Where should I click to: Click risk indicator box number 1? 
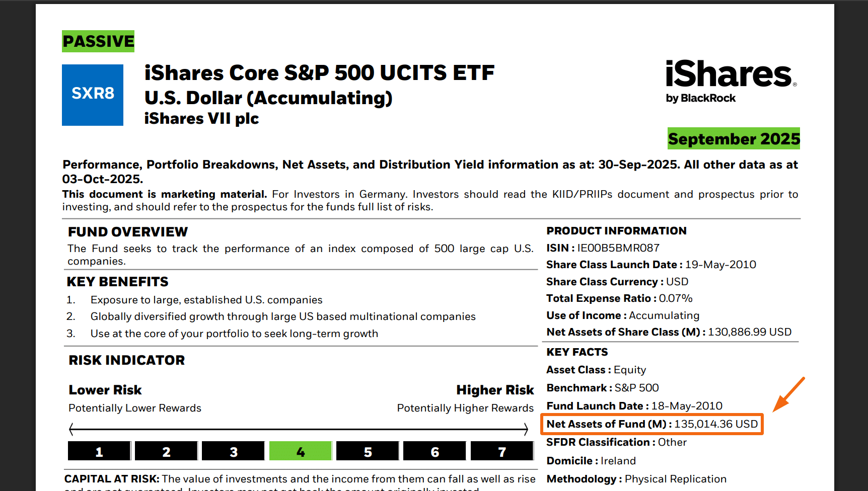[99, 451]
